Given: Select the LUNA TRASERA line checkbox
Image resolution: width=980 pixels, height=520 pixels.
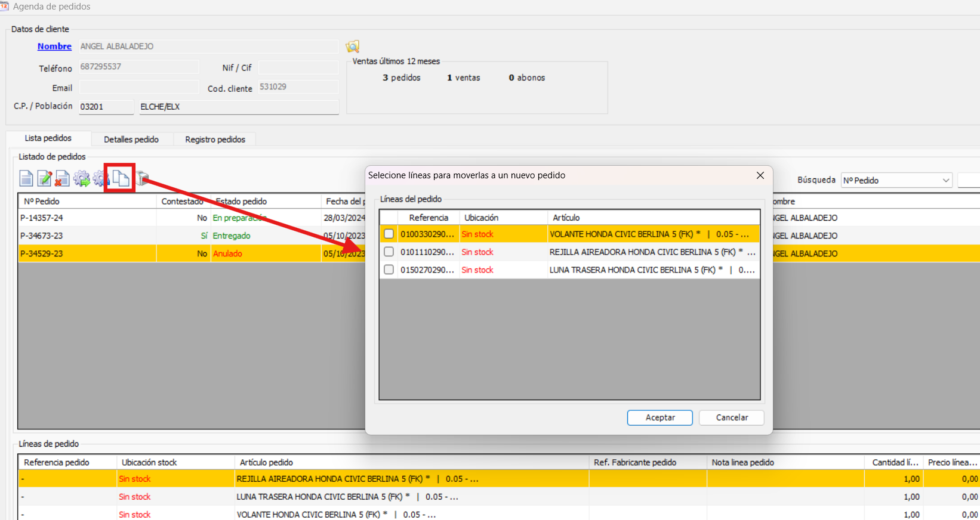Looking at the screenshot, I should coord(389,270).
